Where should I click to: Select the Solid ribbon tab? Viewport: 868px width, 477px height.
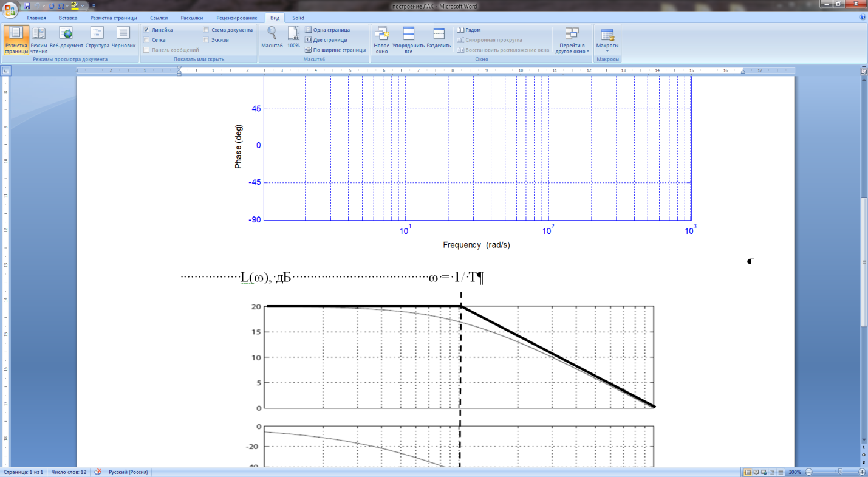[x=298, y=18]
